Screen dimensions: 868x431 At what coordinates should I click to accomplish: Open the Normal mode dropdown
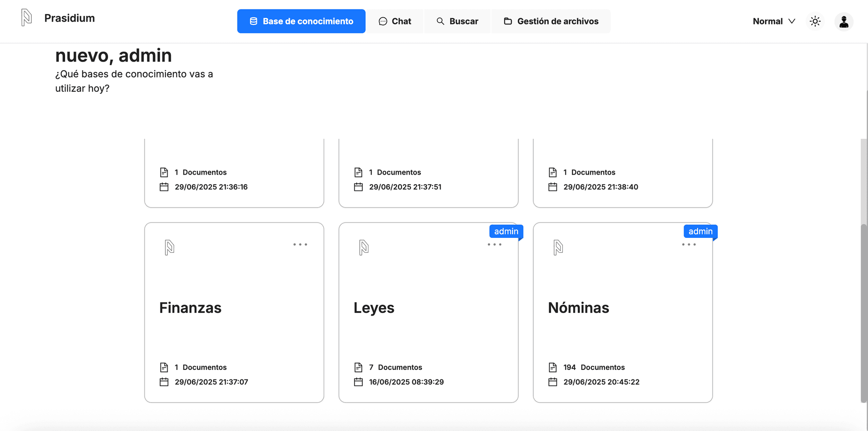pyautogui.click(x=774, y=21)
